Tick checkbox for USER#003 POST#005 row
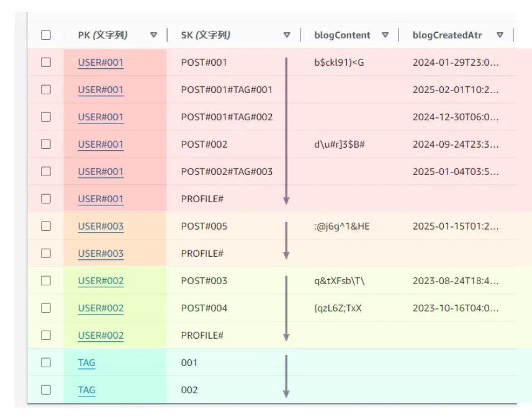This screenshot has height=420, width=532. pyautogui.click(x=46, y=226)
